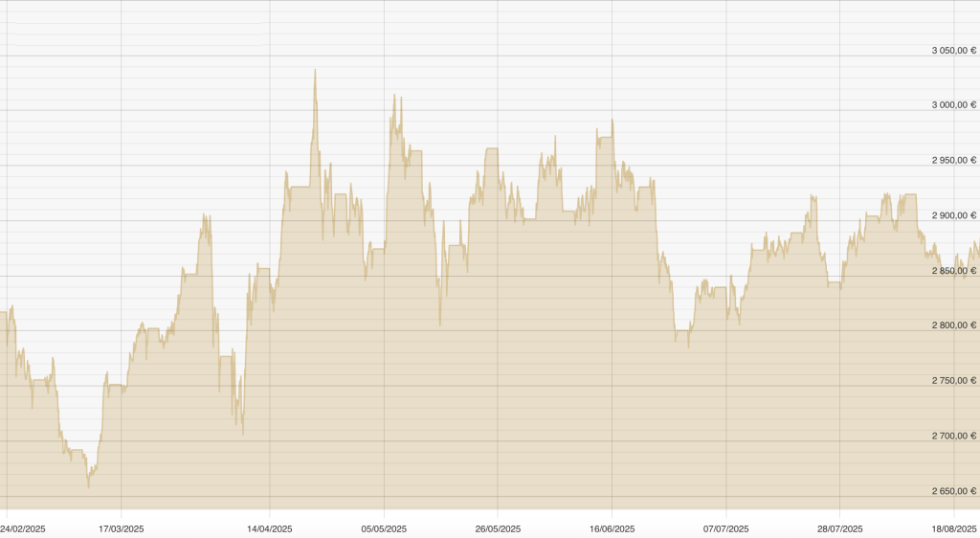Screen dimensions: 980x538
Task: Click the lowest trough of the price chart
Action: tap(89, 487)
